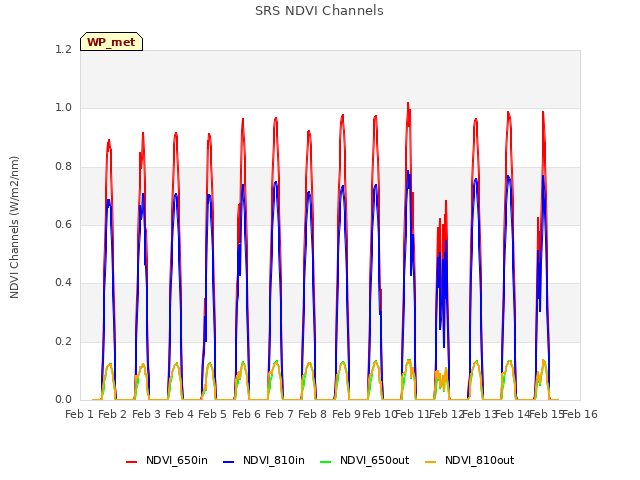
Task: Click the 1.2 y-axis tick label
Action: (63, 50)
